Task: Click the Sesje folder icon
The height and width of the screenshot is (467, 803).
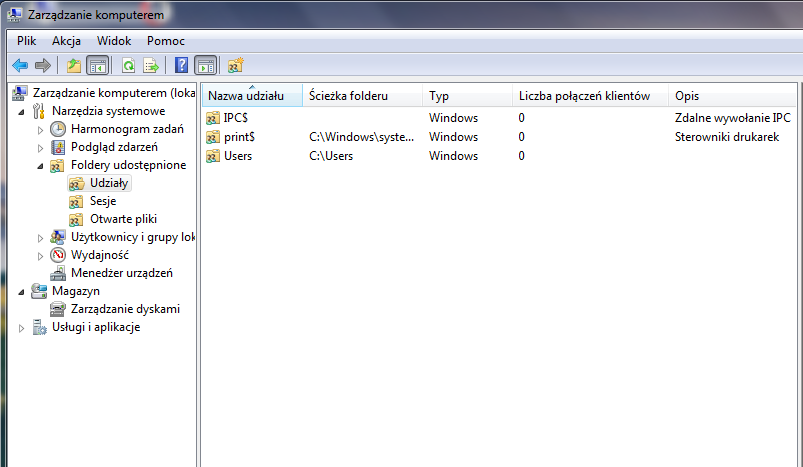Action: (x=76, y=201)
